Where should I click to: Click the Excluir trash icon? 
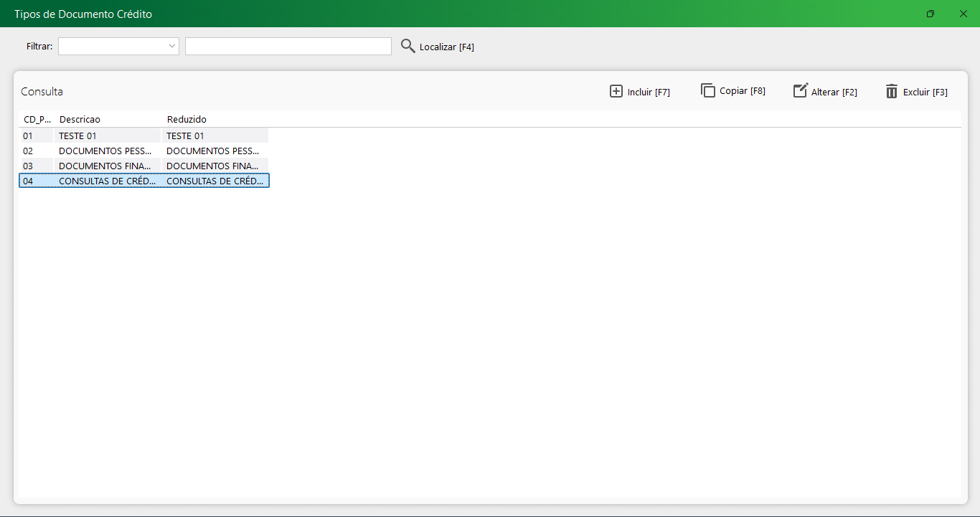point(892,91)
